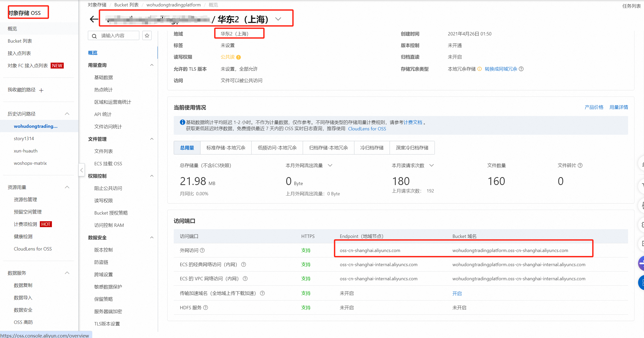
Task: Collapse the 历史访问路径 group
Action: 67,114
